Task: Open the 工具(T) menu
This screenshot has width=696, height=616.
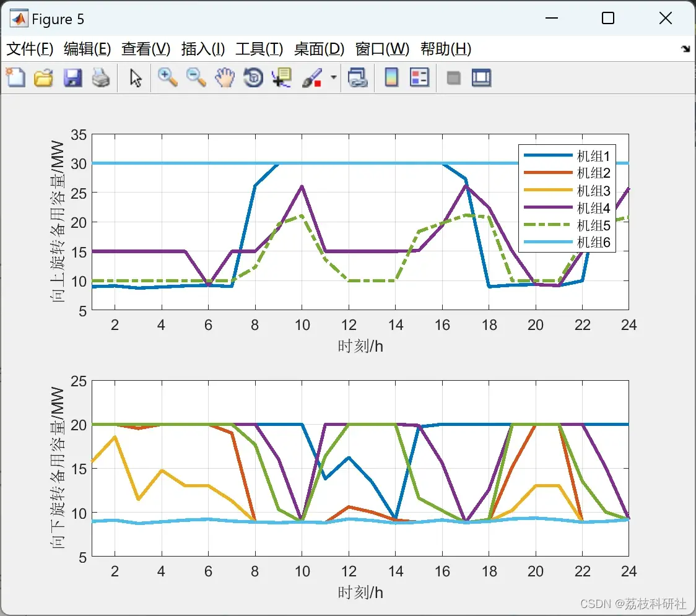Action: pos(259,49)
